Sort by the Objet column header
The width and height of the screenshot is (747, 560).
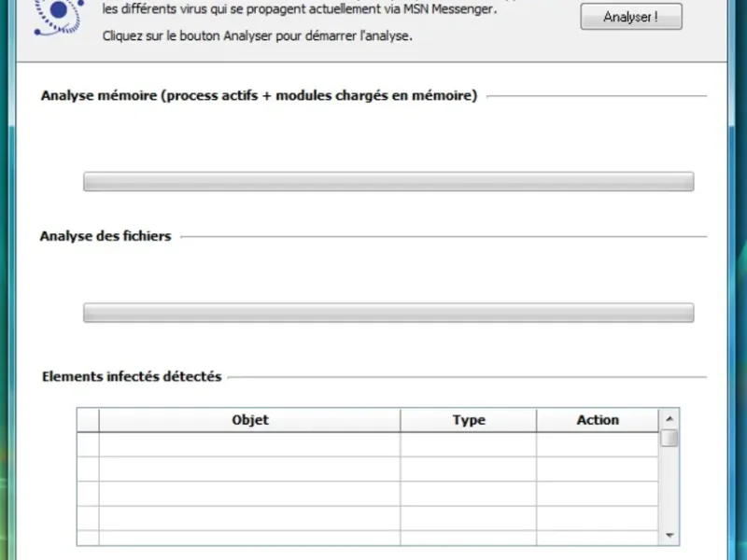click(249, 420)
